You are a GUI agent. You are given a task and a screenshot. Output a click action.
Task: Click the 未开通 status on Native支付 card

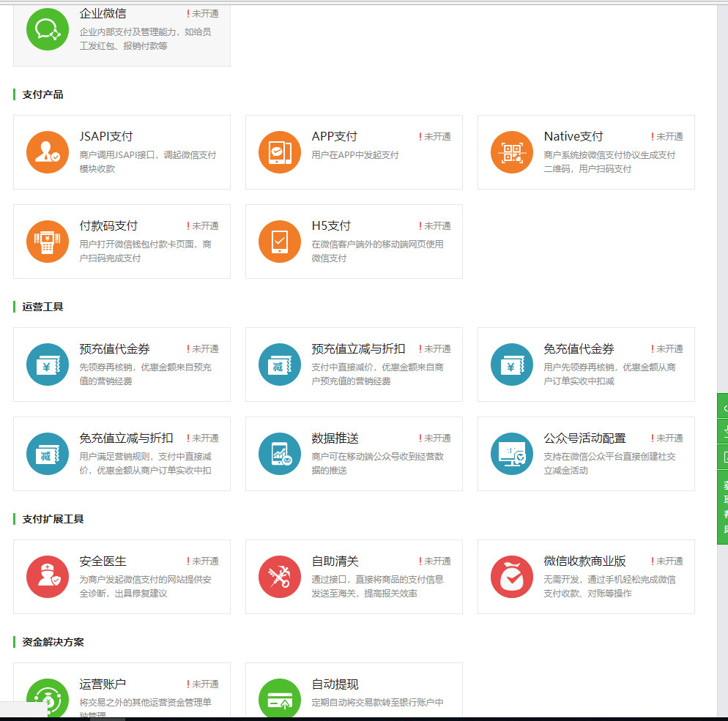coord(667,137)
